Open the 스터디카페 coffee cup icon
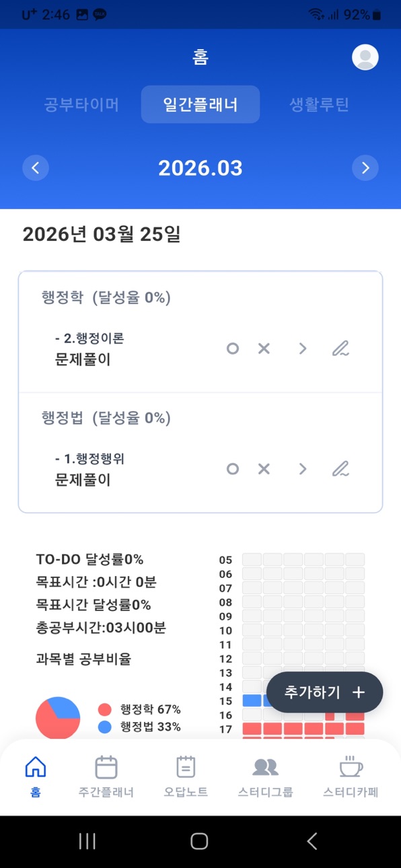 click(x=351, y=767)
